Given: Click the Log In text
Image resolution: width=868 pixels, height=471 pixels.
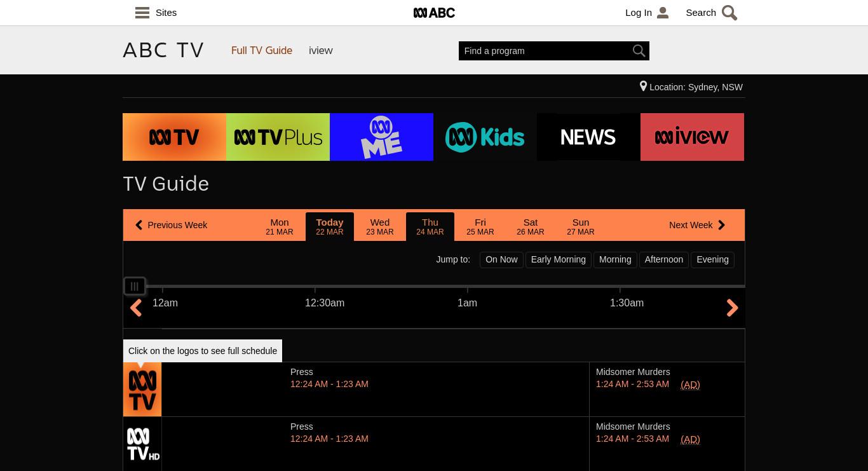Looking at the screenshot, I should [x=639, y=13].
